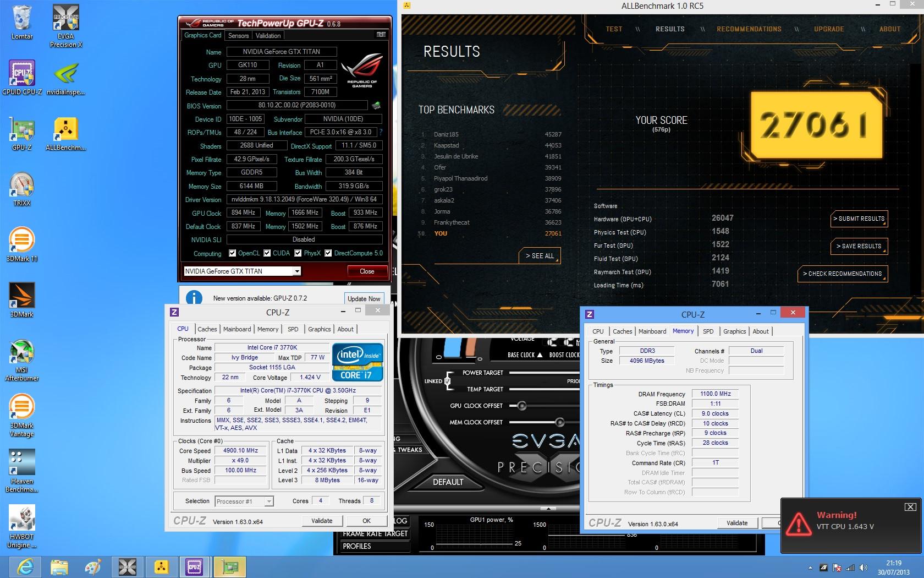Launch TRIXX desktop shortcut
Viewport: 924px width, 578px height.
tap(22, 189)
